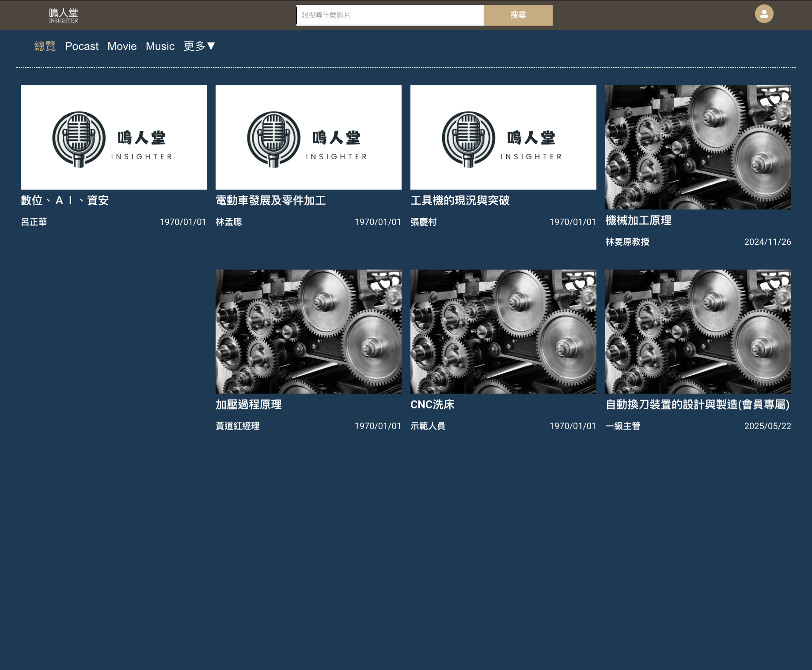Open the 自動換刀裝置的設計與製造 thumbnail
Screen dimensions: 812x670
[698, 331]
